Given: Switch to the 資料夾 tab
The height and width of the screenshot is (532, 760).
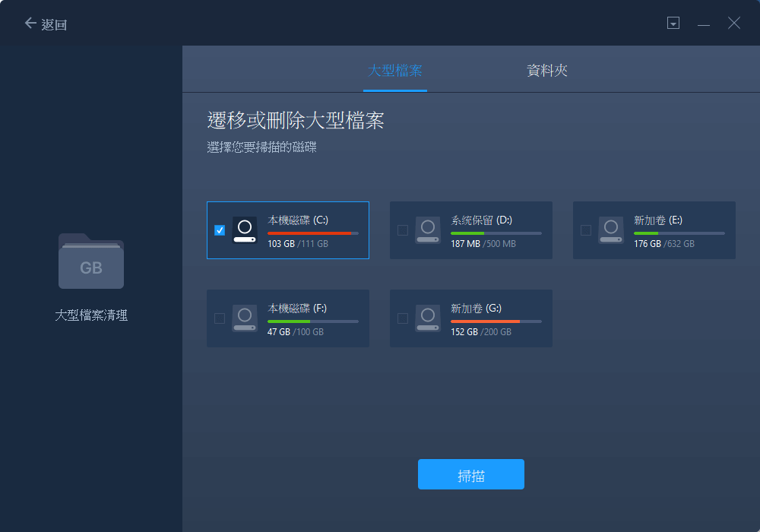Looking at the screenshot, I should pyautogui.click(x=546, y=68).
